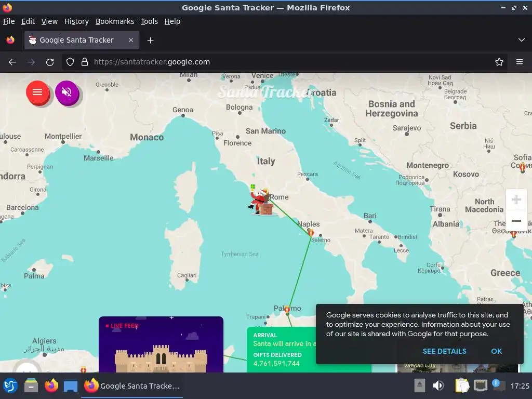Open the LIVE FEED castle video card
532x399 pixels.
[161, 344]
